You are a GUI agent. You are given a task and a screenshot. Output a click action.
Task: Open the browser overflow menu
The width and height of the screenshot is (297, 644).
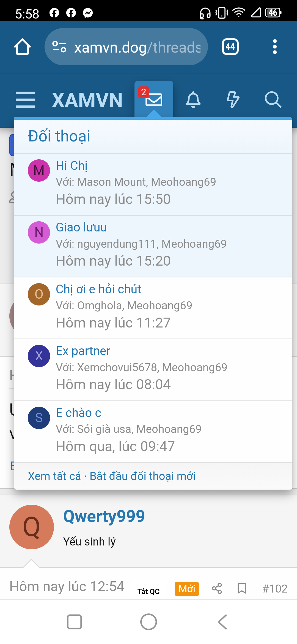[x=274, y=46]
